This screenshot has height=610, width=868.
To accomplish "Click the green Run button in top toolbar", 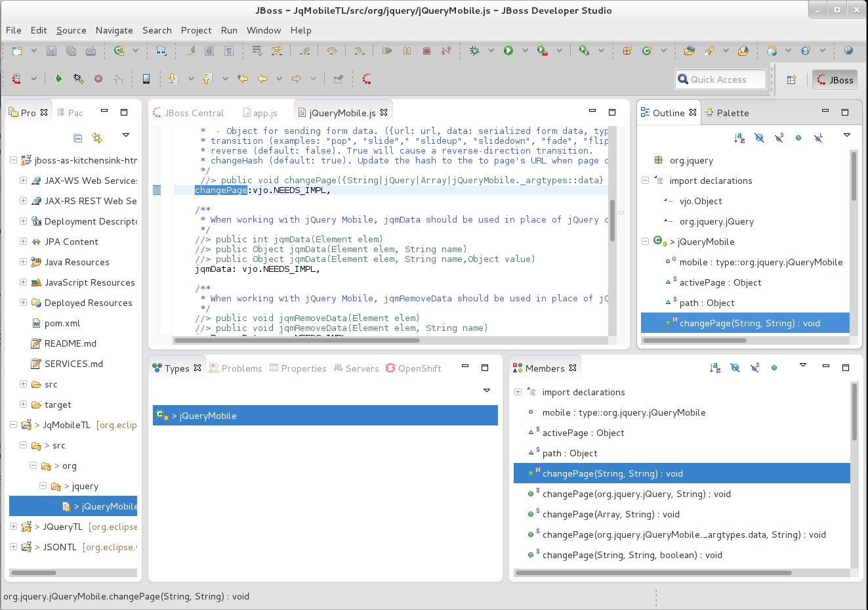I will click(x=508, y=51).
